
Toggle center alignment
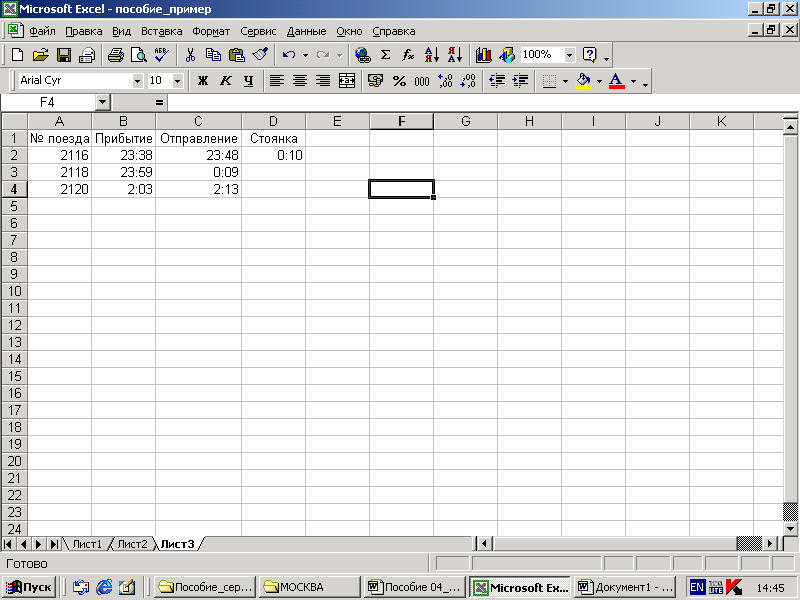pyautogui.click(x=300, y=81)
